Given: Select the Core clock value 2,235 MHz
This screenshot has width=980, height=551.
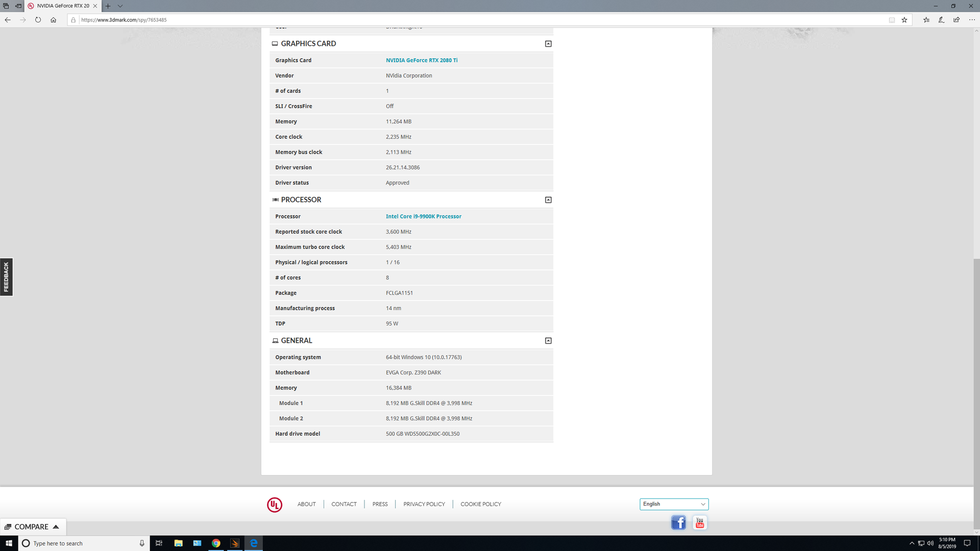Looking at the screenshot, I should pos(399,137).
